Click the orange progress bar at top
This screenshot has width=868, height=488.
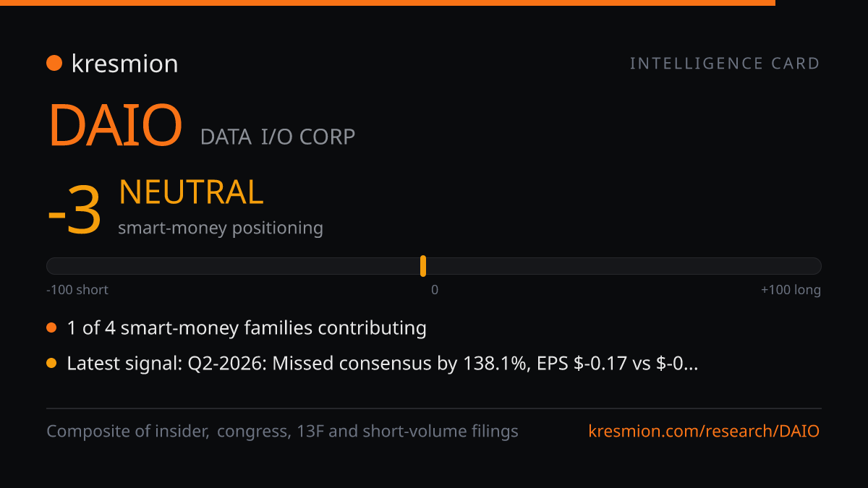coord(388,3)
